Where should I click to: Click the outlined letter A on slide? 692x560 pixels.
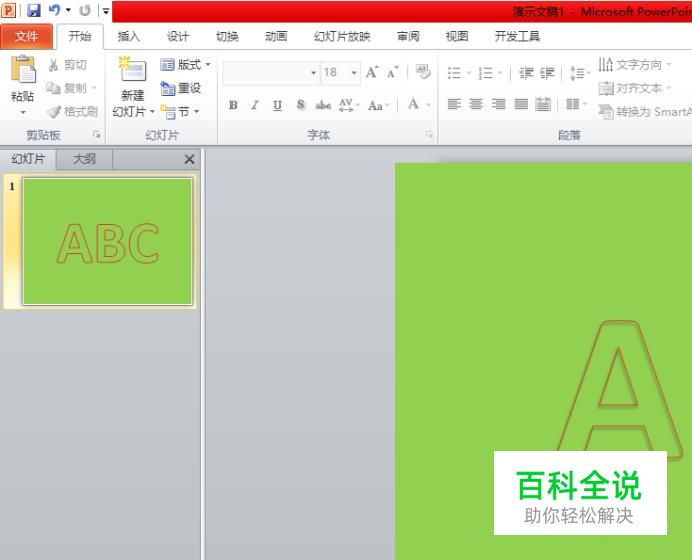coord(618,391)
